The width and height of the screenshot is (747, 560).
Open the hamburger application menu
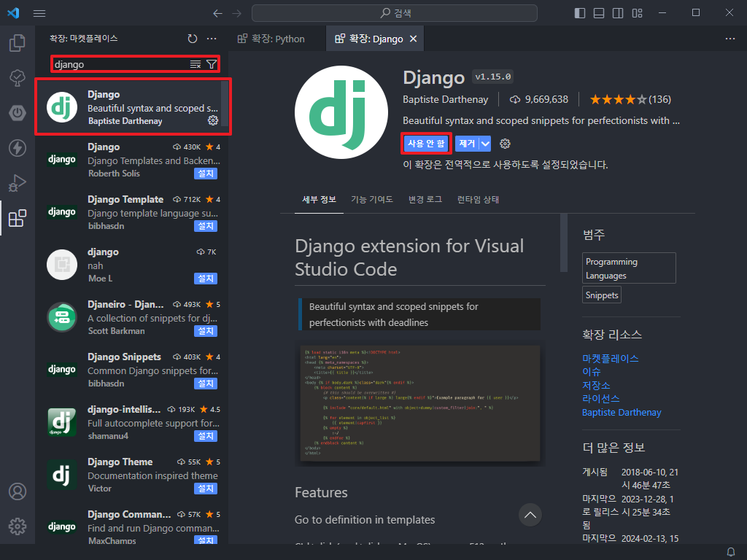click(39, 13)
